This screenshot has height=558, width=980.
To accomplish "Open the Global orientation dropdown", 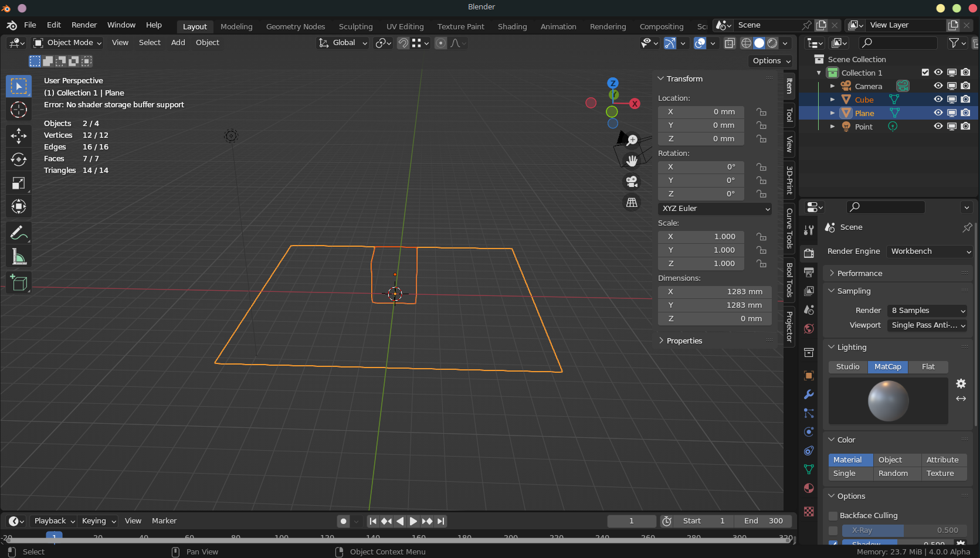I will (343, 43).
